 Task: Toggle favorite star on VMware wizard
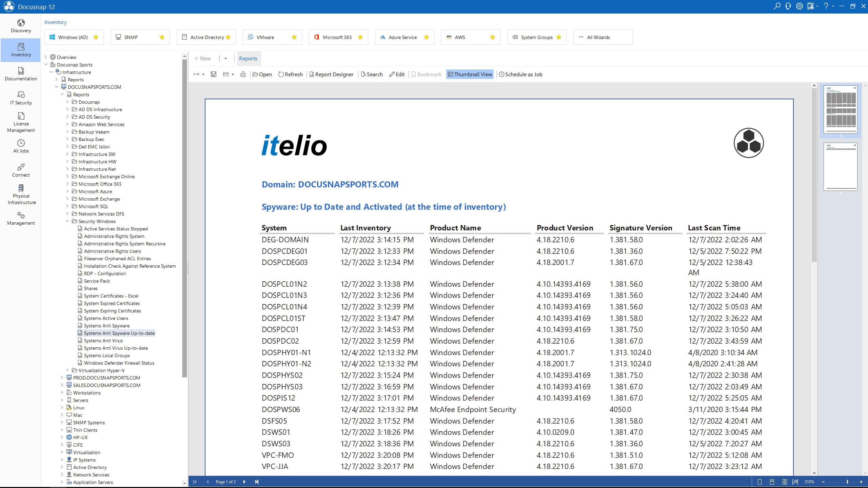tap(294, 37)
